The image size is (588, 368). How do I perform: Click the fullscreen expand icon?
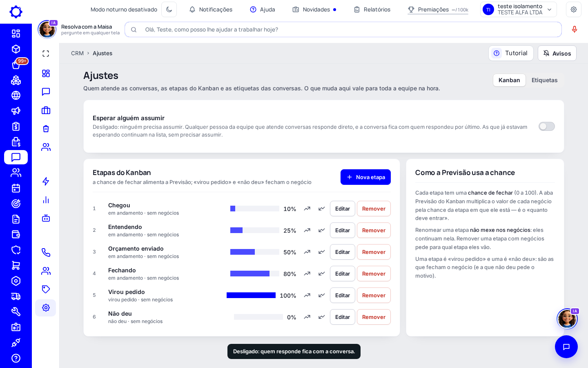(46, 54)
